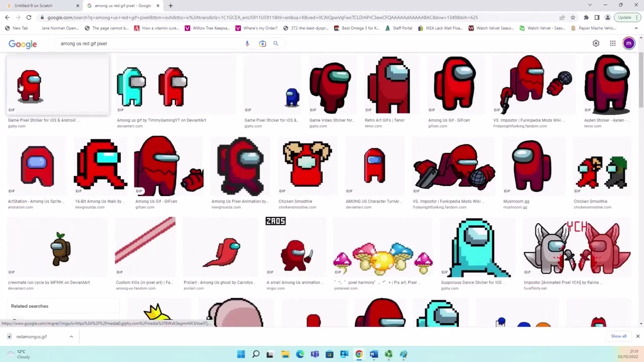Open Papier Mache Vehic... bookmark
Image resolution: width=644 pixels, height=362 pixels.
coord(594,28)
